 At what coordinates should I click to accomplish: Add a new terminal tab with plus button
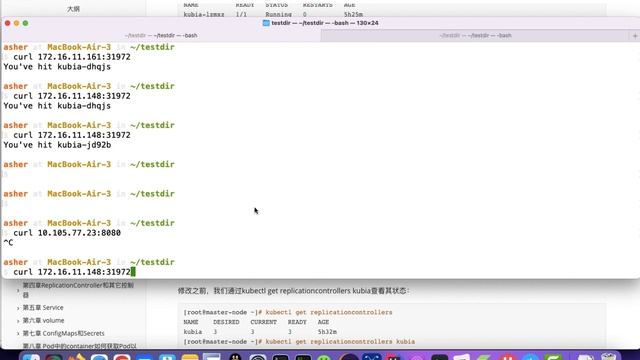(635, 36)
